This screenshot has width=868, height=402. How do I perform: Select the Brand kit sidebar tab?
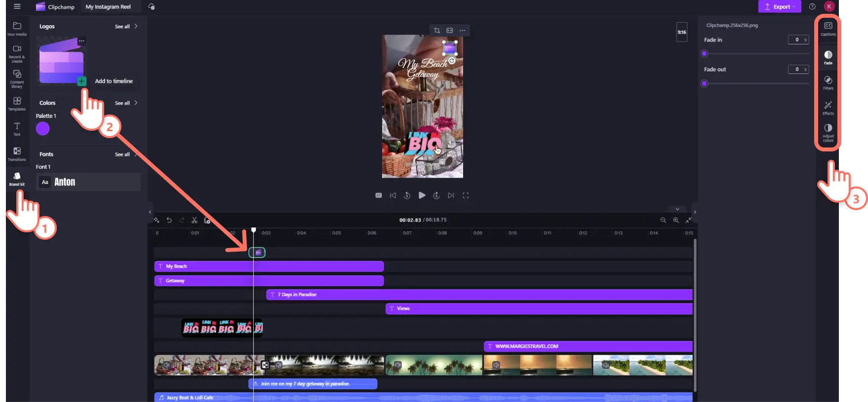pos(17,179)
